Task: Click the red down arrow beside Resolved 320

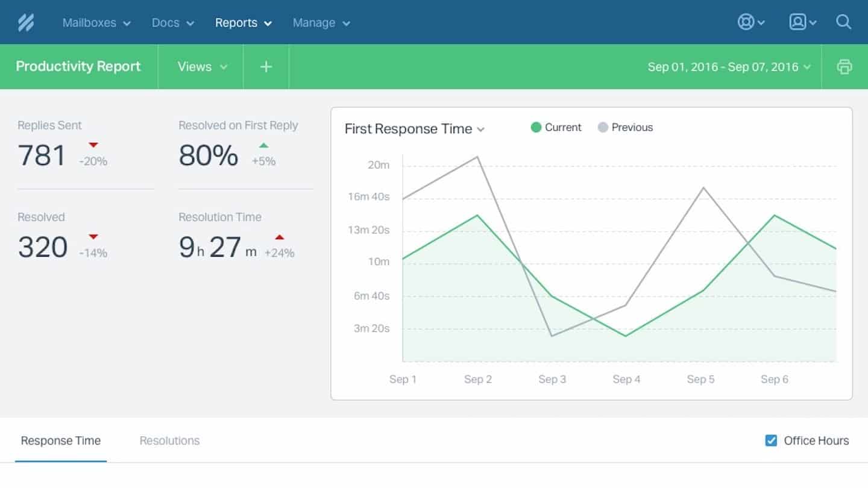Action: [93, 237]
